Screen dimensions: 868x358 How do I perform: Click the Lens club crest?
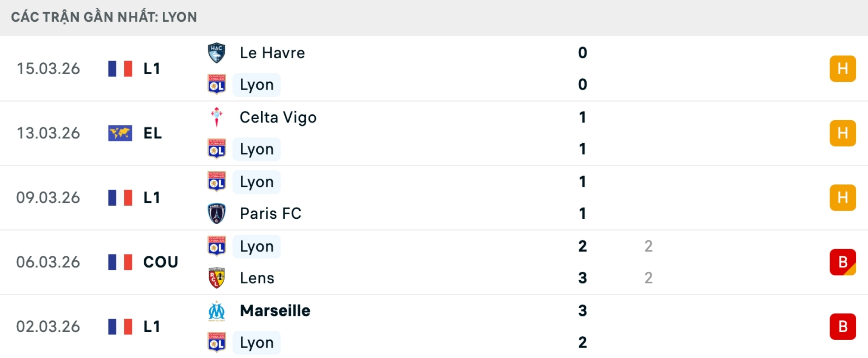(x=217, y=278)
